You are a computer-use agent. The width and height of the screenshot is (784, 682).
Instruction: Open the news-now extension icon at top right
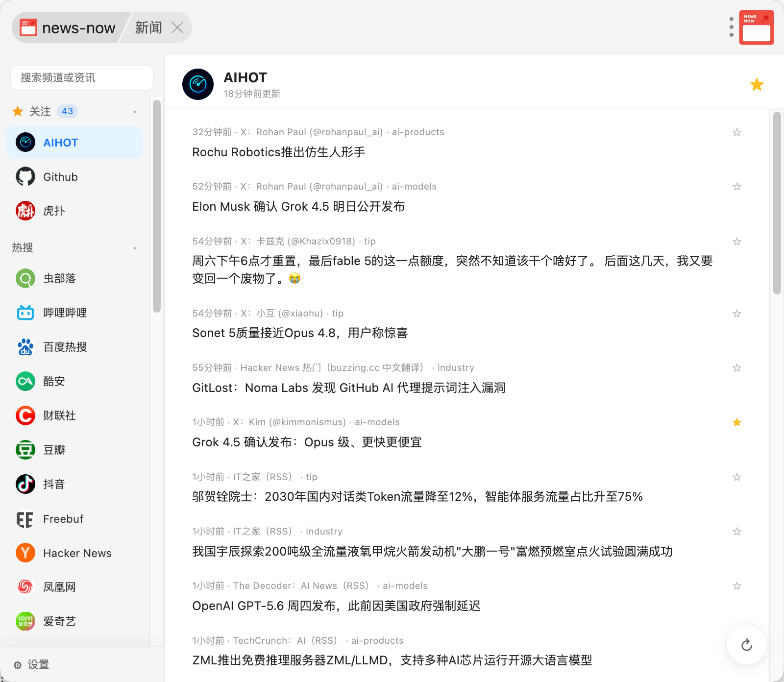tap(756, 27)
